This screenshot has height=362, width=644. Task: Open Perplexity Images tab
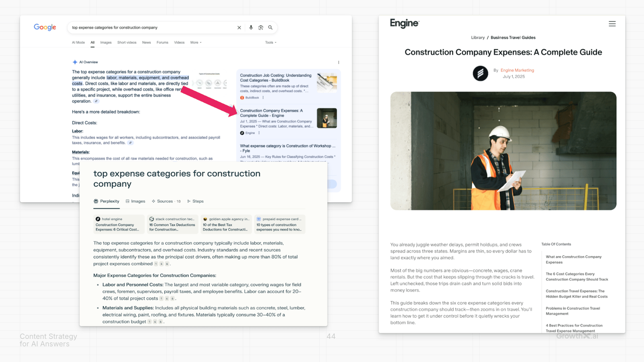point(136,202)
